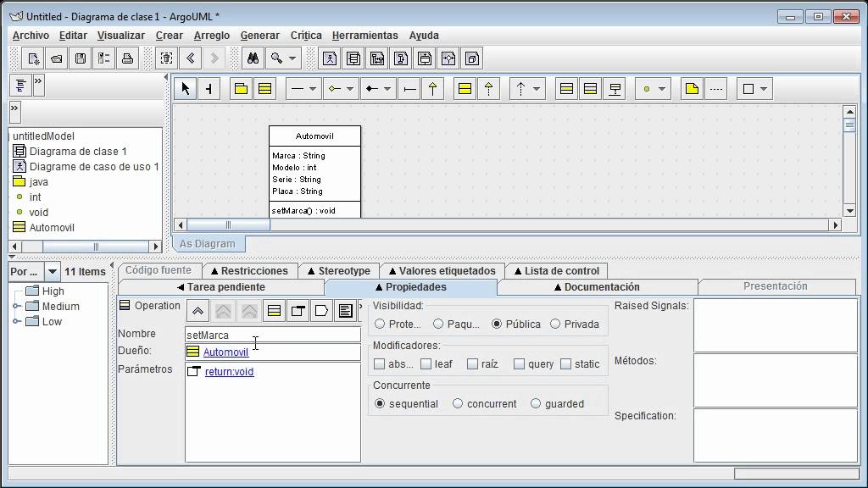Choose concurrent concurrency option

[x=457, y=404]
